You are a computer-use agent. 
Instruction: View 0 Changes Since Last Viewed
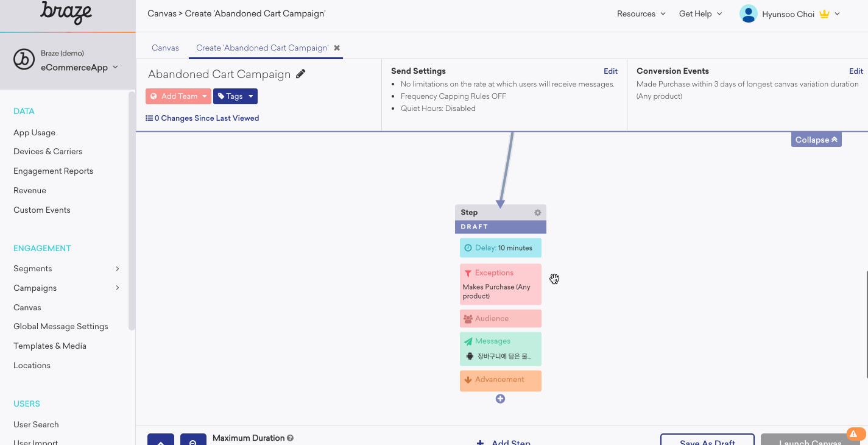coord(202,118)
